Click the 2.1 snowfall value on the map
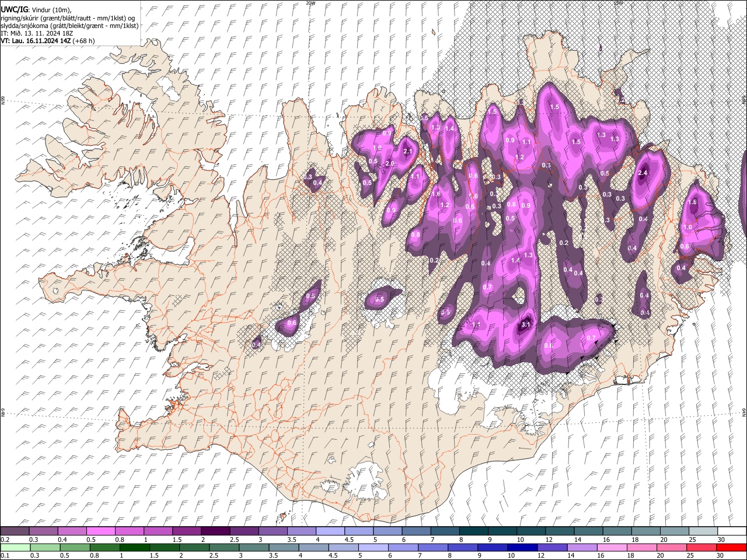The height and width of the screenshot is (560, 747). click(x=408, y=152)
